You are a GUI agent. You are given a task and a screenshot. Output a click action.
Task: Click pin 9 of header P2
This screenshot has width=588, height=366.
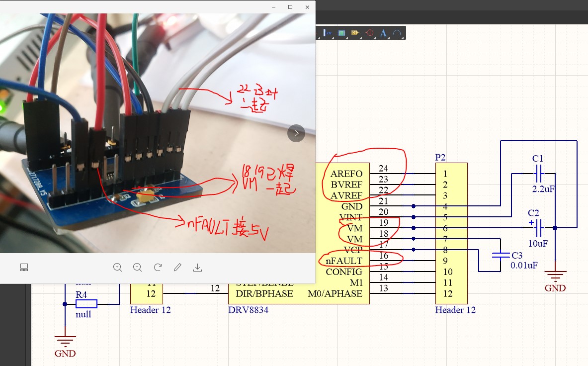(445, 261)
